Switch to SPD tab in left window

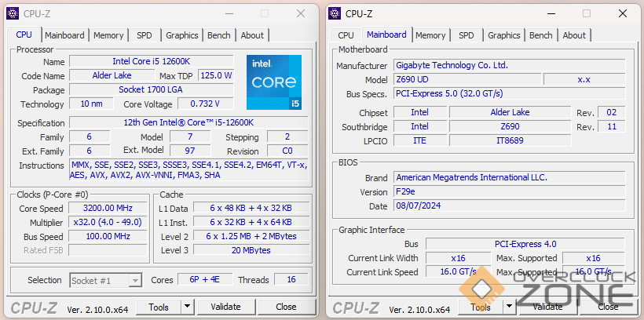[145, 35]
